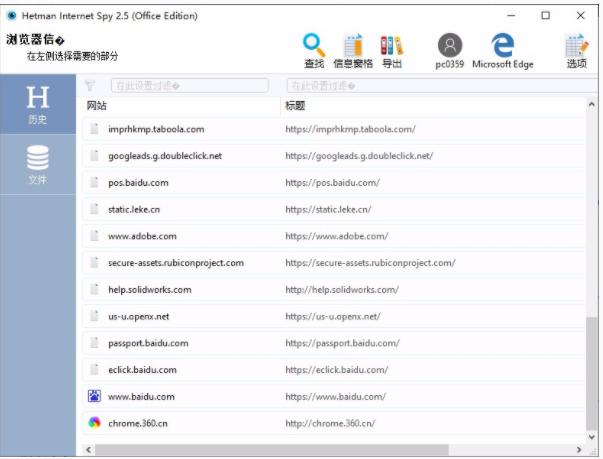Sort by the 标题 column header
The height and width of the screenshot is (459, 603).
(295, 105)
